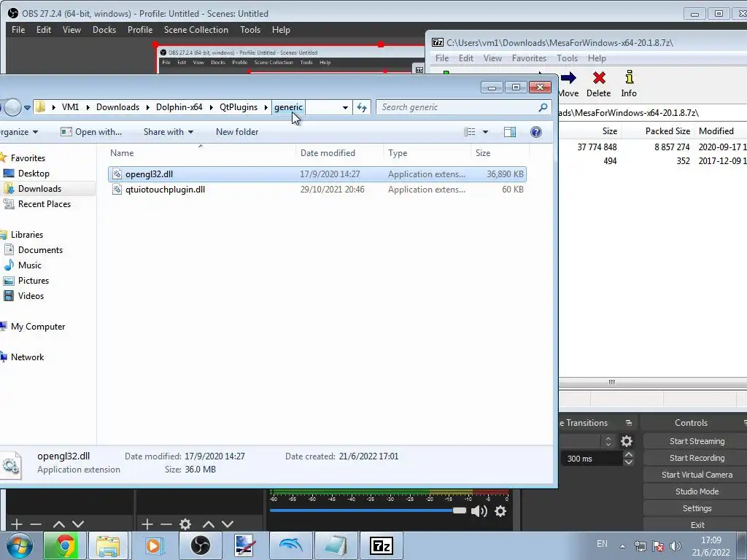The width and height of the screenshot is (747, 560).
Task: Open Dolphin emulator taskbar icon
Action: 290,545
